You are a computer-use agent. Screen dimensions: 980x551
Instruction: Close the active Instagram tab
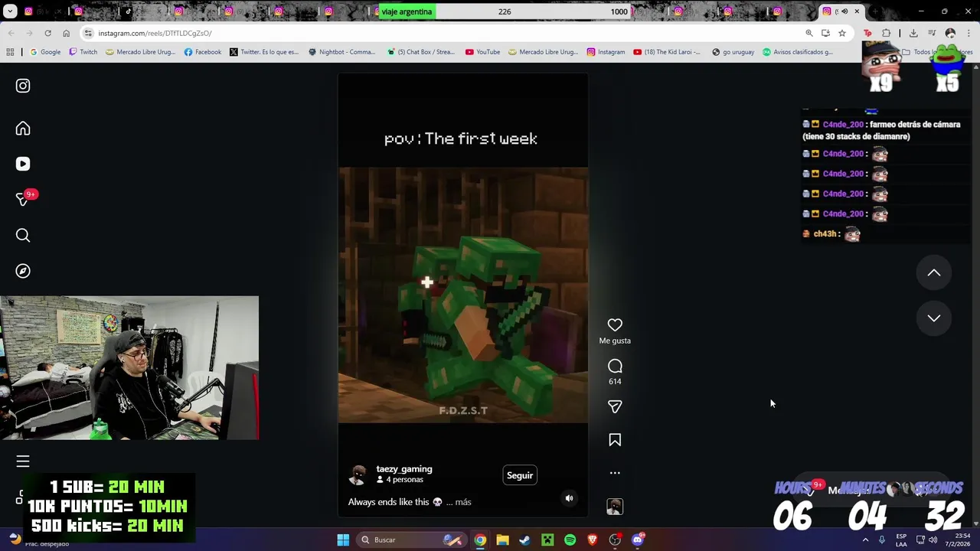pos(857,11)
